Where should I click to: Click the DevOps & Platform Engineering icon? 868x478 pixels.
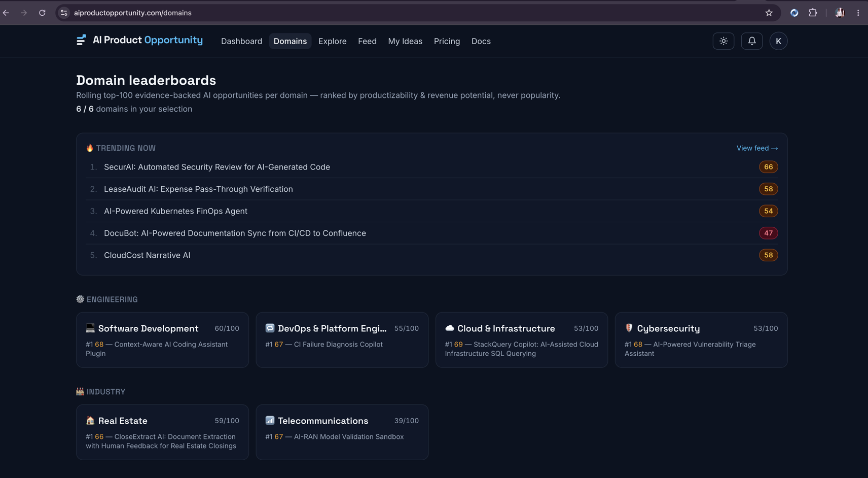270,328
